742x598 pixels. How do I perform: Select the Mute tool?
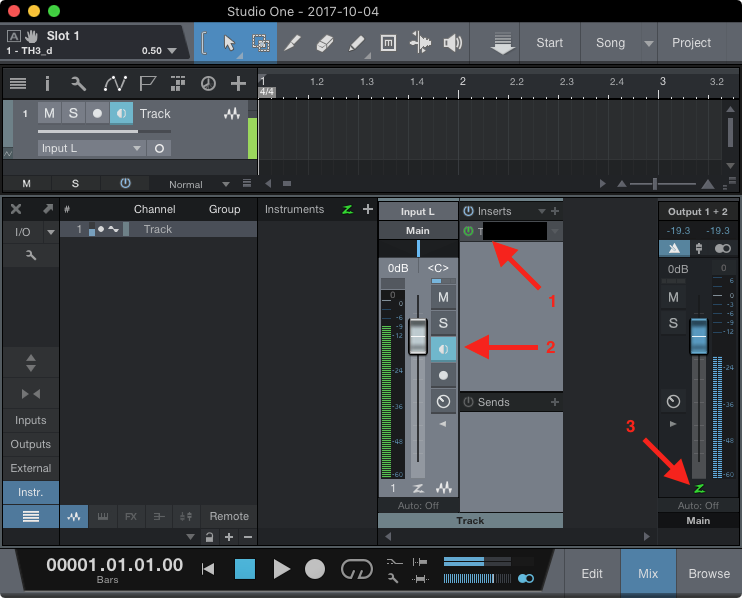(x=388, y=43)
